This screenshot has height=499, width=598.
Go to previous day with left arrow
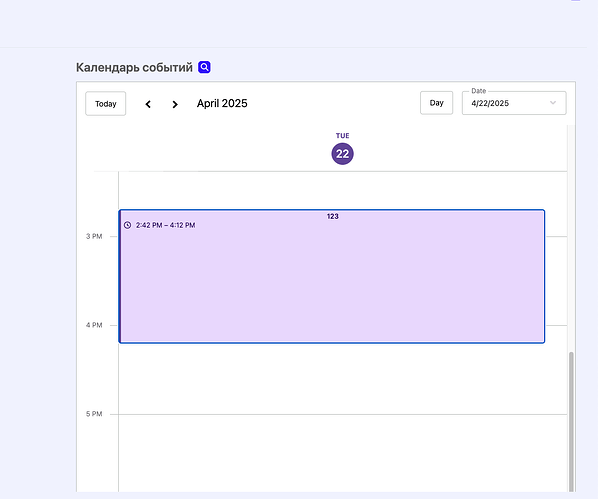(x=148, y=104)
